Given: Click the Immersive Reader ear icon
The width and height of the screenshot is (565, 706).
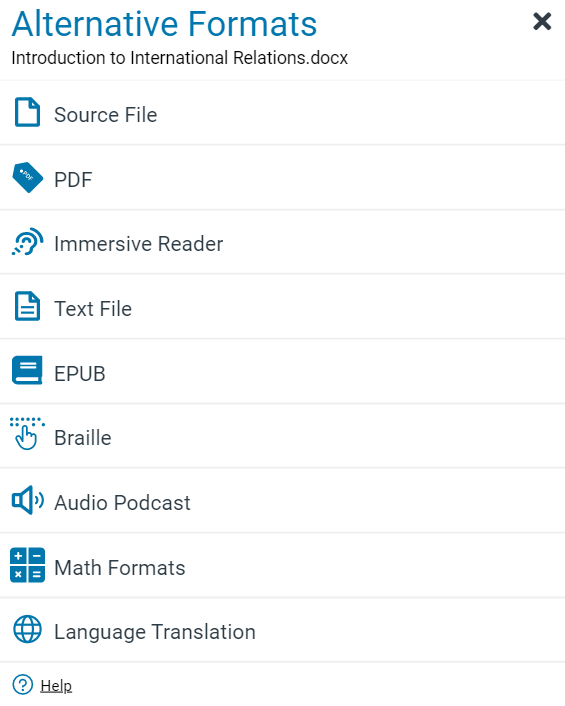Looking at the screenshot, I should (27, 242).
